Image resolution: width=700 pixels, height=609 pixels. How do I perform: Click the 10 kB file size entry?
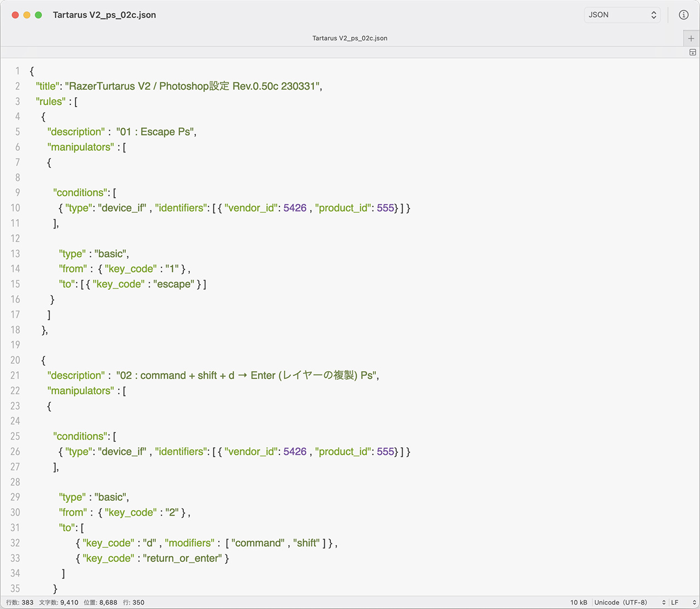pyautogui.click(x=579, y=602)
